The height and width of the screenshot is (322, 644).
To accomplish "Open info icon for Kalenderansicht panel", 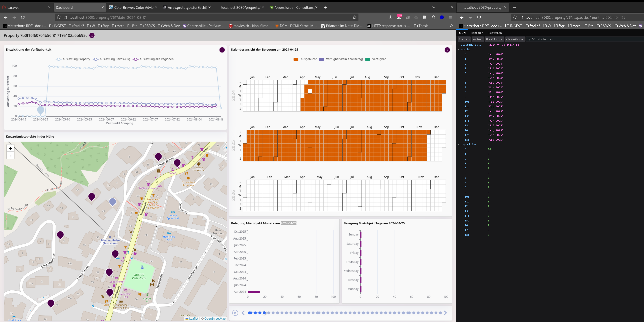I will click(447, 50).
